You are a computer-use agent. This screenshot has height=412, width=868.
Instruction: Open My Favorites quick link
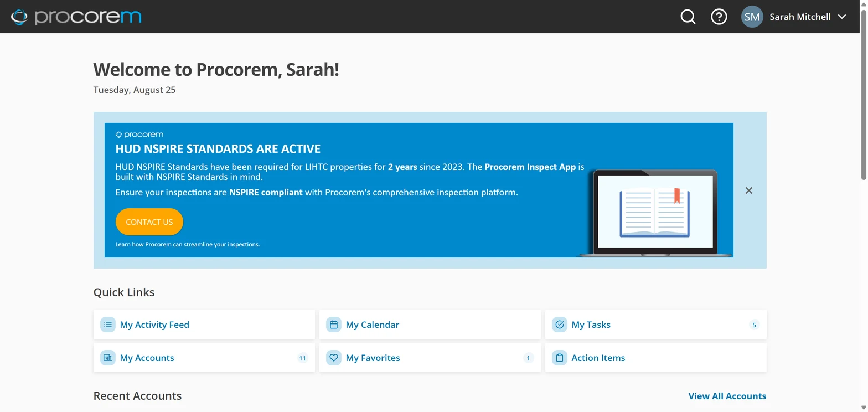pos(430,358)
